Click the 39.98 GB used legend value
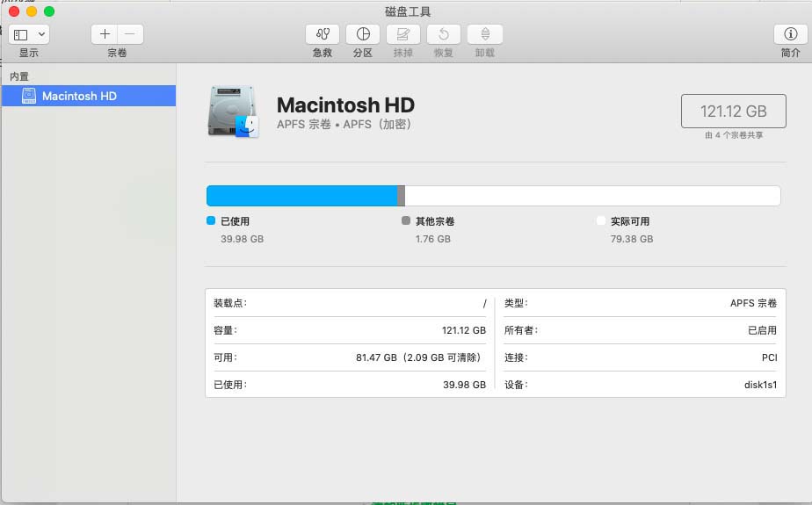Image resolution: width=812 pixels, height=505 pixels. coord(242,239)
